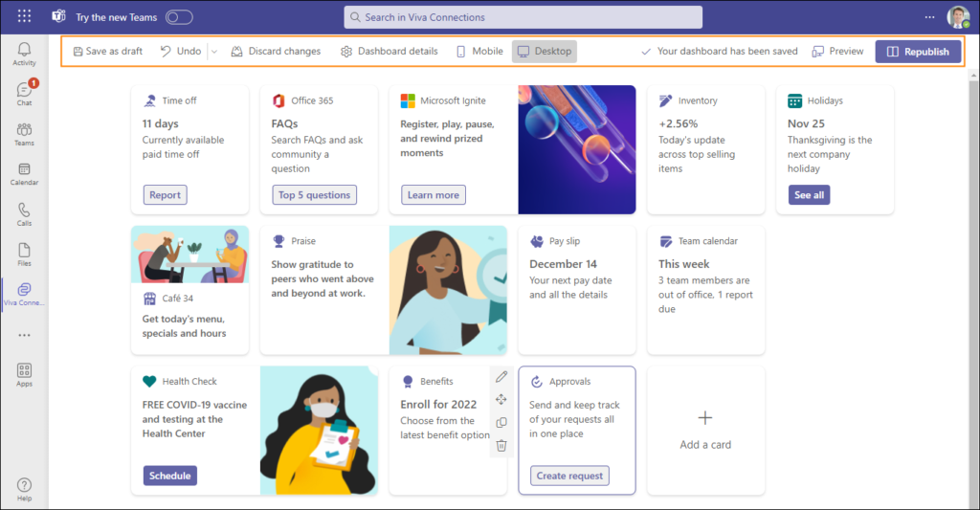Open the Activity bell icon in sidebar
Image resolution: width=980 pixels, height=510 pixels.
tap(24, 54)
